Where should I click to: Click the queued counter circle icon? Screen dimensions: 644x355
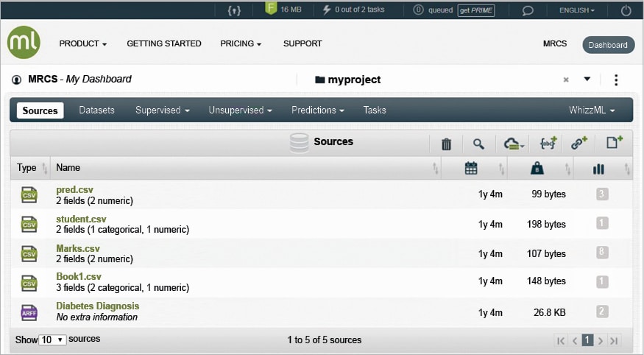(x=418, y=10)
